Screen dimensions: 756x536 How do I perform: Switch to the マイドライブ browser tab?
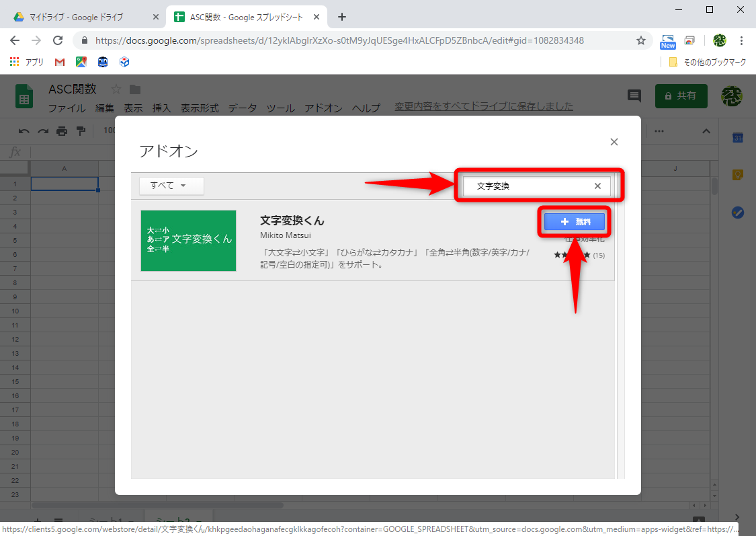pyautogui.click(x=81, y=16)
